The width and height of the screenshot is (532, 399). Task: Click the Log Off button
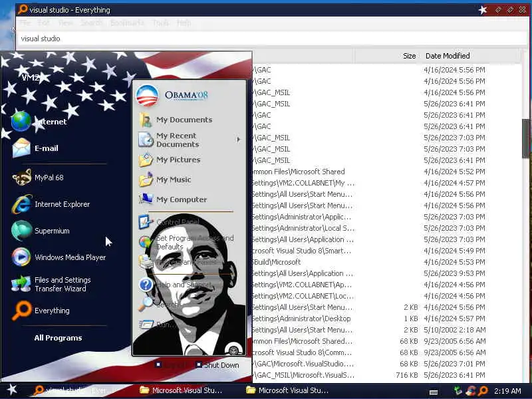point(172,365)
